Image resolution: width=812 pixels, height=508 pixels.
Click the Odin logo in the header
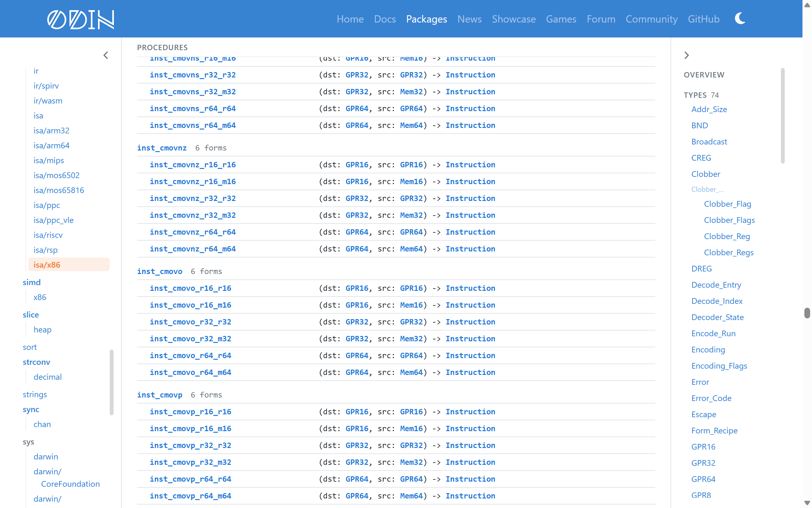click(x=81, y=19)
